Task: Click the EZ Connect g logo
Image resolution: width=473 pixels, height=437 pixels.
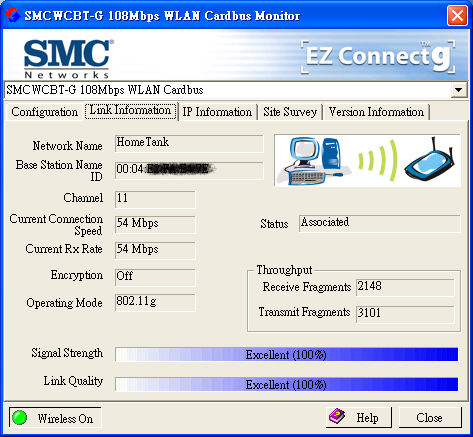Action: (378, 57)
